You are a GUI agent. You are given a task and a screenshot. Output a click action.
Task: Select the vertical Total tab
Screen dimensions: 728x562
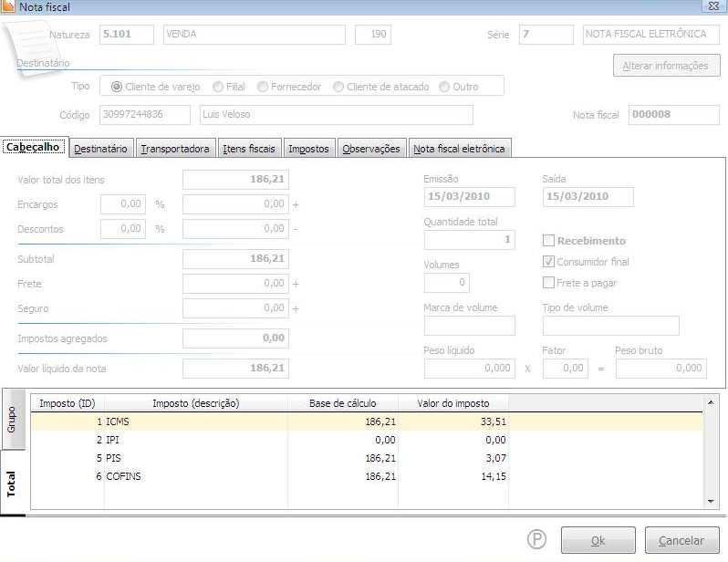click(x=12, y=483)
